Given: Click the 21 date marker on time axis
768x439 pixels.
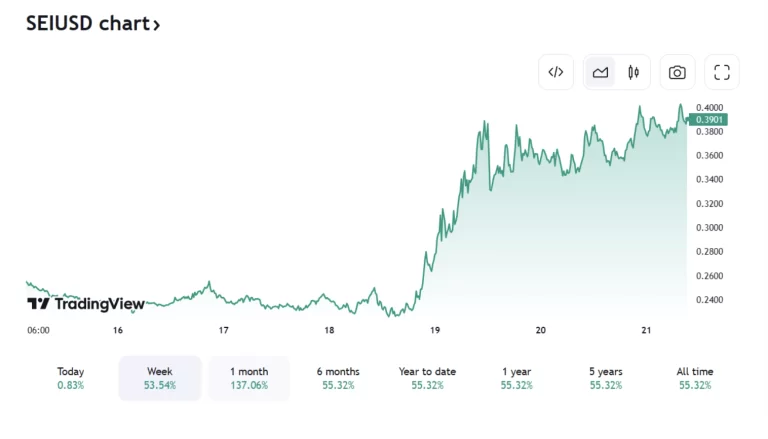Looking at the screenshot, I should tap(646, 330).
